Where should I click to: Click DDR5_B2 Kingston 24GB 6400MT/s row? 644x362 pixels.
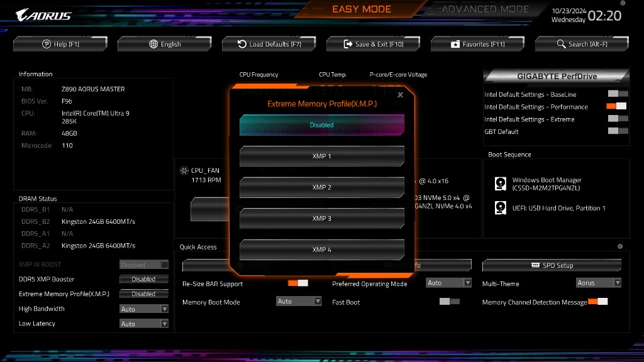[78, 222]
